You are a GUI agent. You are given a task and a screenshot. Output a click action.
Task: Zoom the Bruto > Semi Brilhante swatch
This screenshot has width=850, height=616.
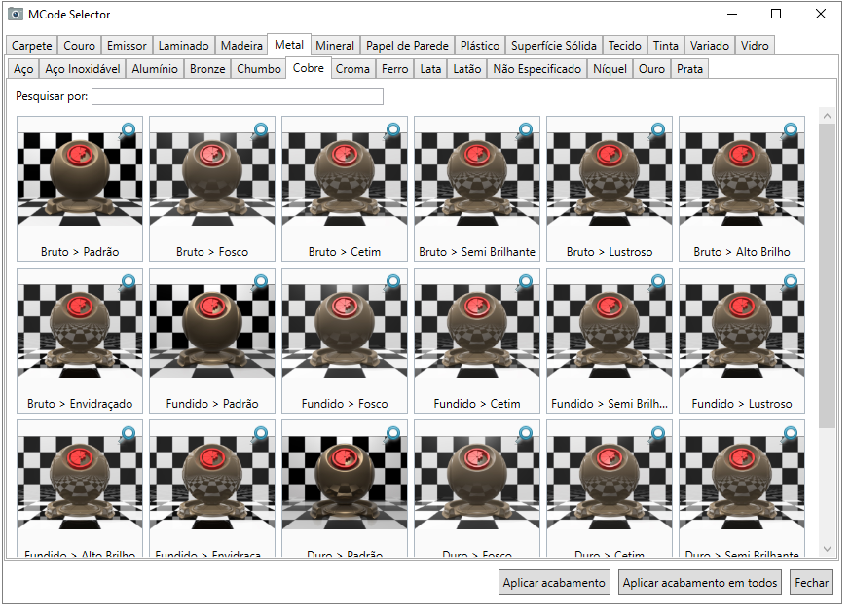(x=525, y=130)
